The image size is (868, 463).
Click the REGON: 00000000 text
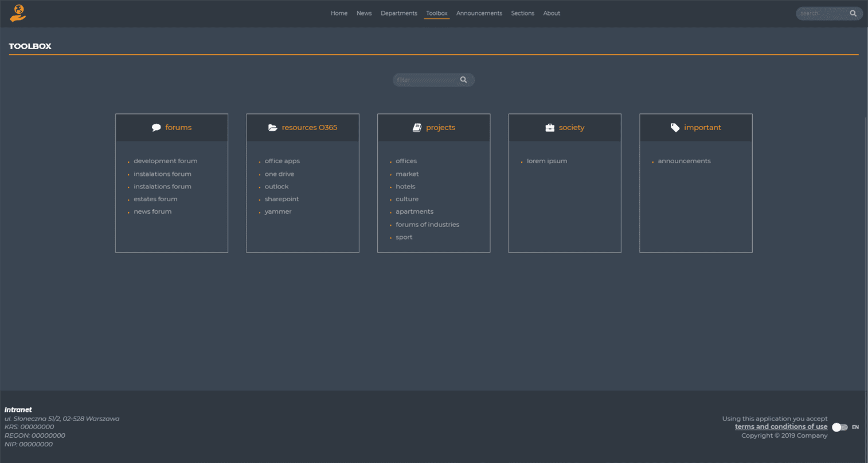pos(35,435)
